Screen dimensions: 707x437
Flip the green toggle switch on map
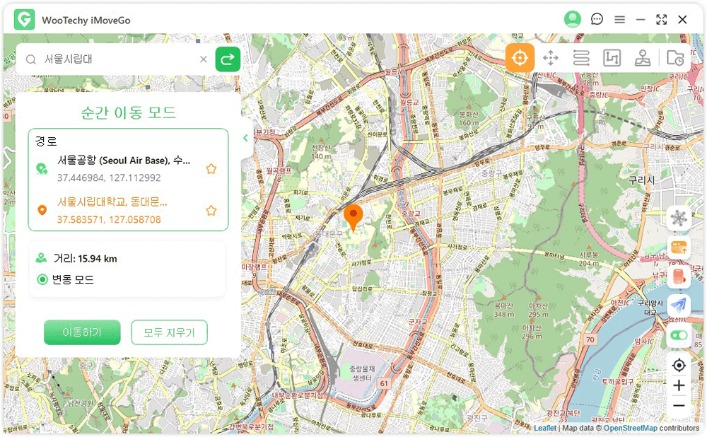[679, 335]
